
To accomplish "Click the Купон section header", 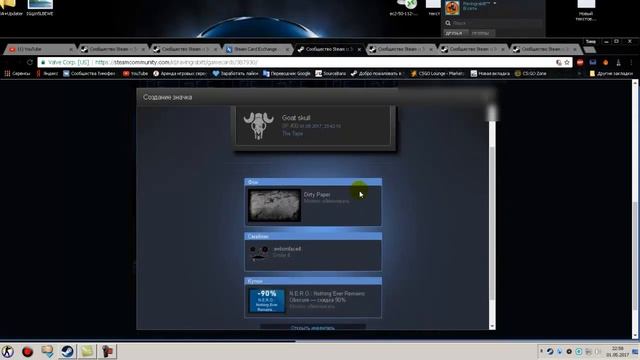I will 313,281.
